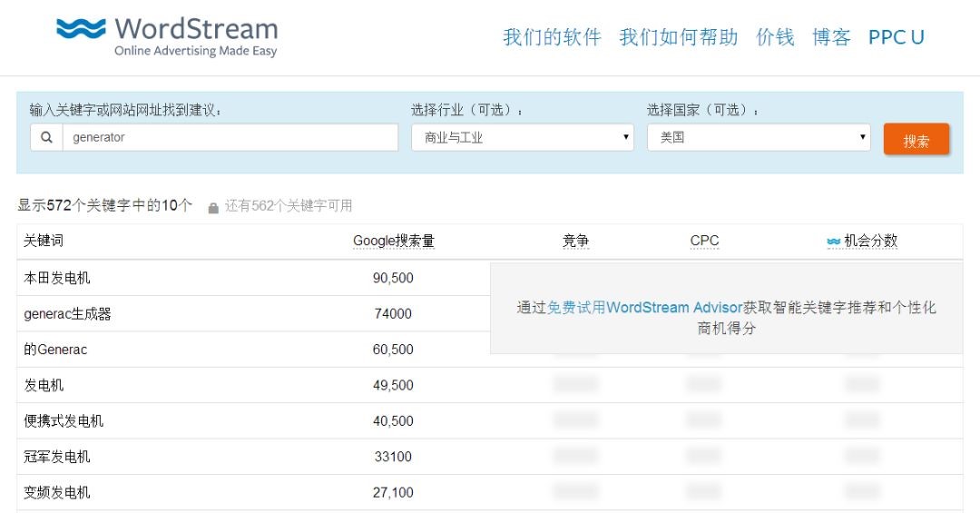Click the 竞争 column header
Screen dimensions: 980x513
[575, 242]
